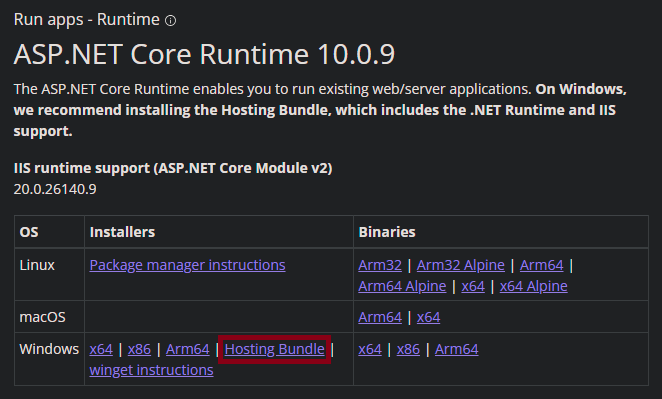Download Windows x86 installer
Viewport: 662px width, 399px height.
point(139,349)
